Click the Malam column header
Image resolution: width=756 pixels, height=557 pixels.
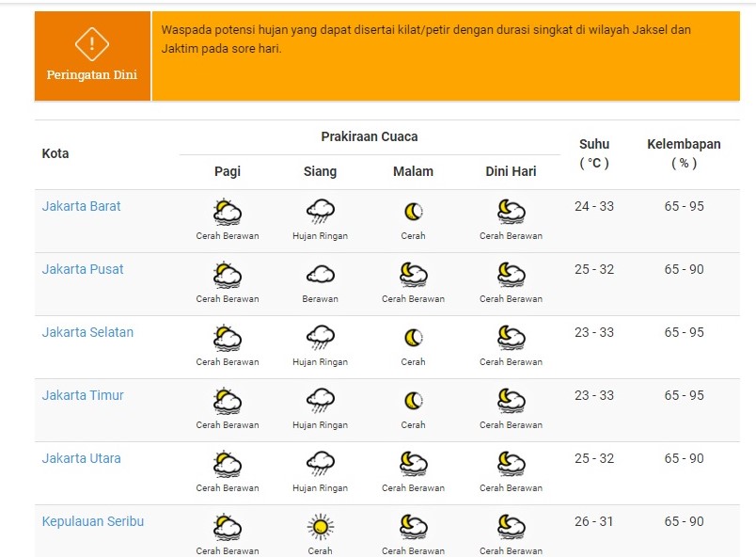coord(413,171)
